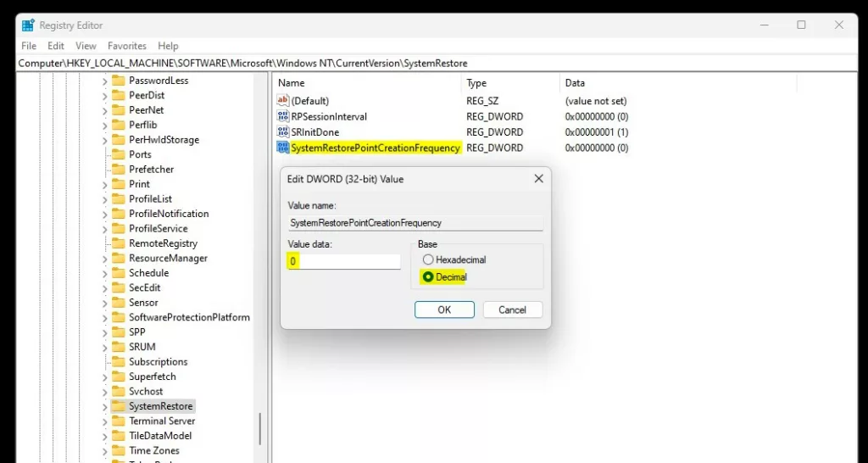The image size is (868, 463).
Task: Open the File menu
Action: pyautogui.click(x=29, y=46)
